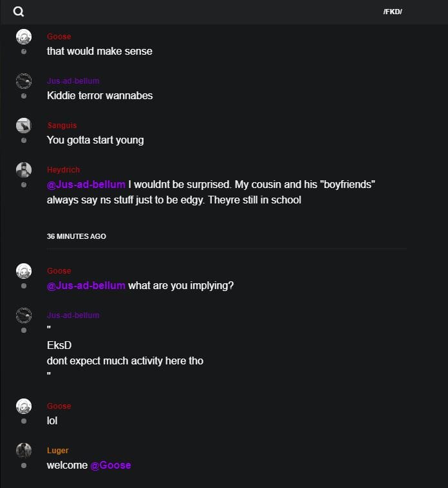Open the /FKD/ channel label
The width and height of the screenshot is (448, 488).
pos(392,12)
